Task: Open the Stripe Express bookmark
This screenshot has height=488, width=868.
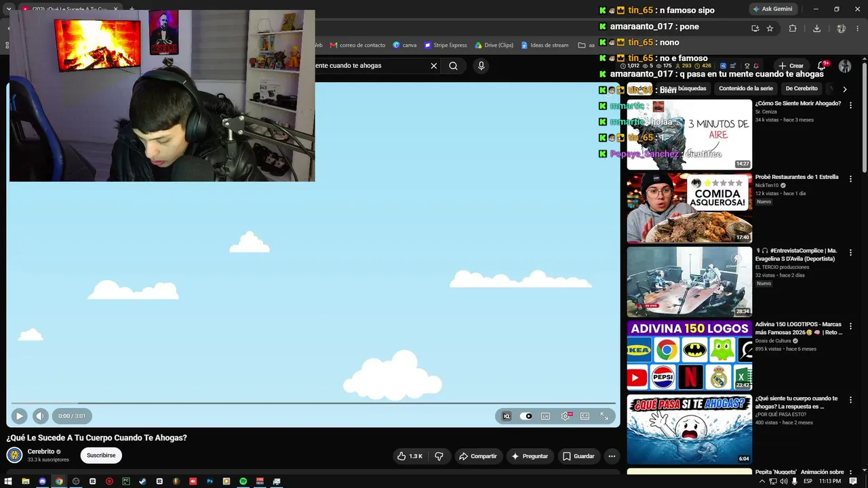Action: click(446, 45)
